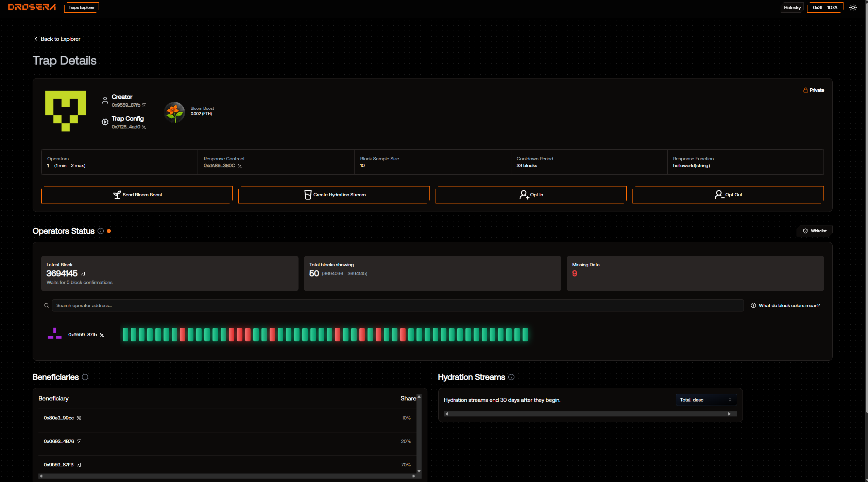Screen dimensions: 868x482
Task: Open the Traps Explorer tab
Action: (x=82, y=7)
